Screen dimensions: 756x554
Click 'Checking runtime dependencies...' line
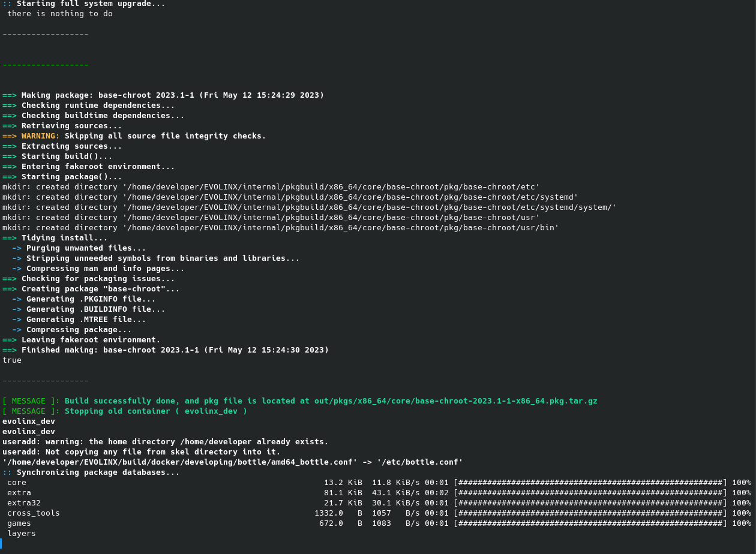point(89,105)
